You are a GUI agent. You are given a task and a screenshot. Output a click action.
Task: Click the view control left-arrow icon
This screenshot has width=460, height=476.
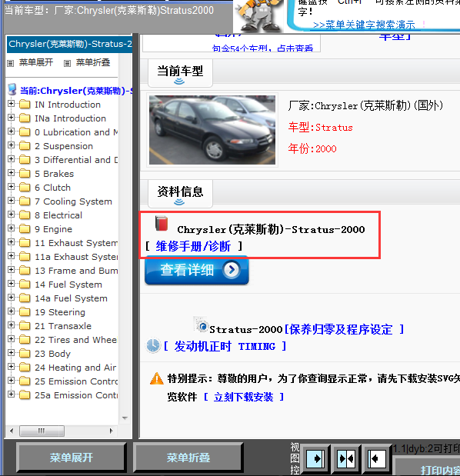pyautogui.click(x=376, y=458)
